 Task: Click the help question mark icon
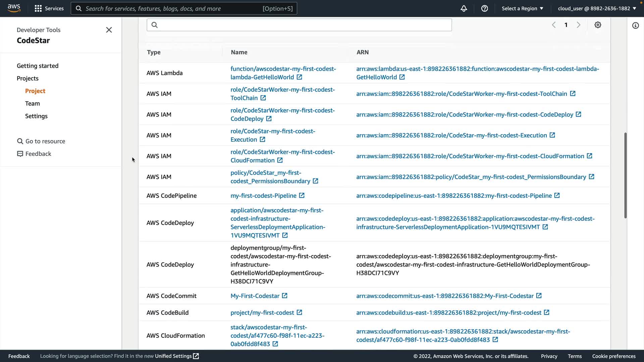point(484,8)
